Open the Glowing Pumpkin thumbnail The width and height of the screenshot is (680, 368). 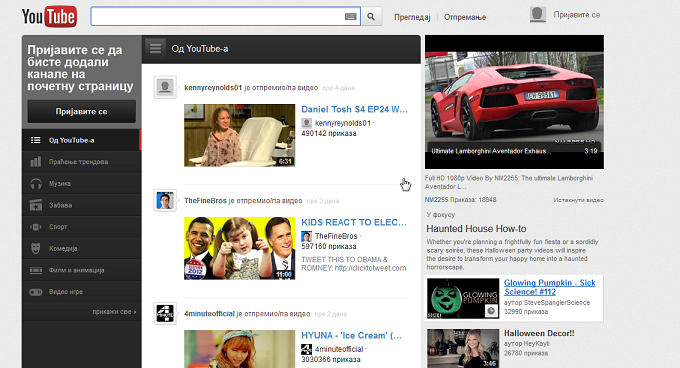[x=463, y=298]
